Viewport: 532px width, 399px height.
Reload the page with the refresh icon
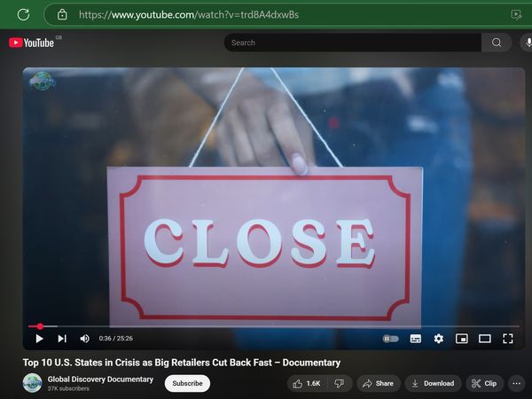pos(23,14)
